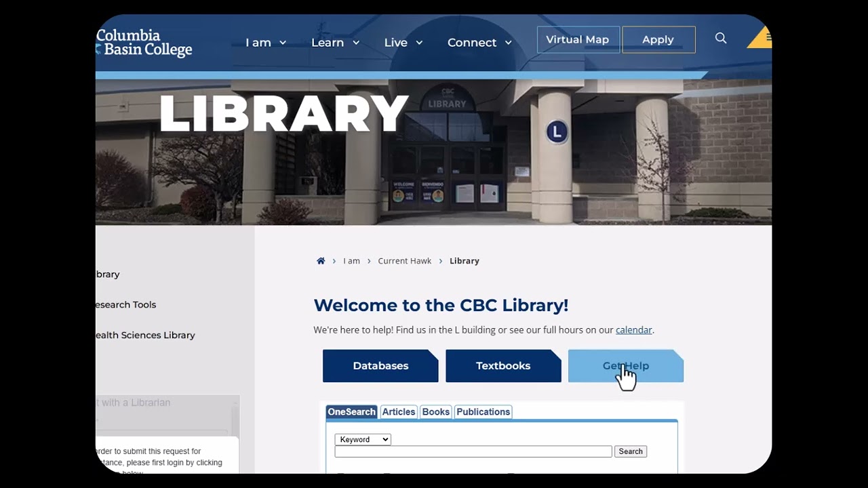The width and height of the screenshot is (868, 488).
Task: Open the Databases button
Action: [x=380, y=366]
